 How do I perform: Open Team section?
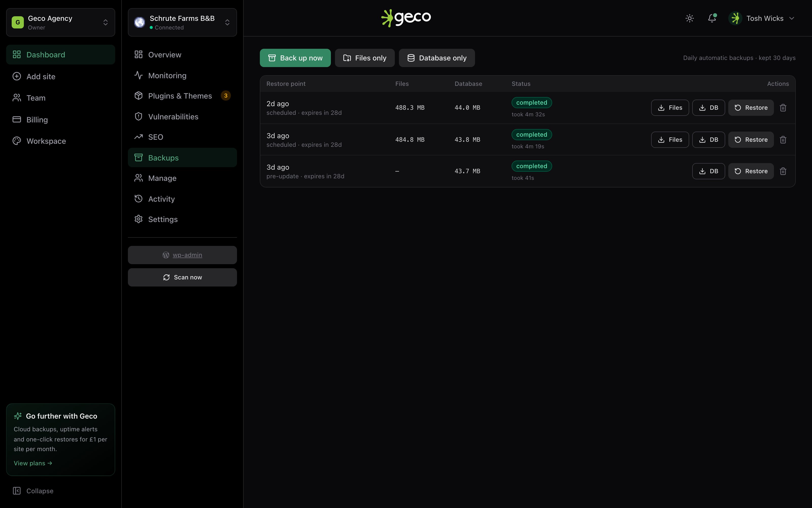[60, 98]
